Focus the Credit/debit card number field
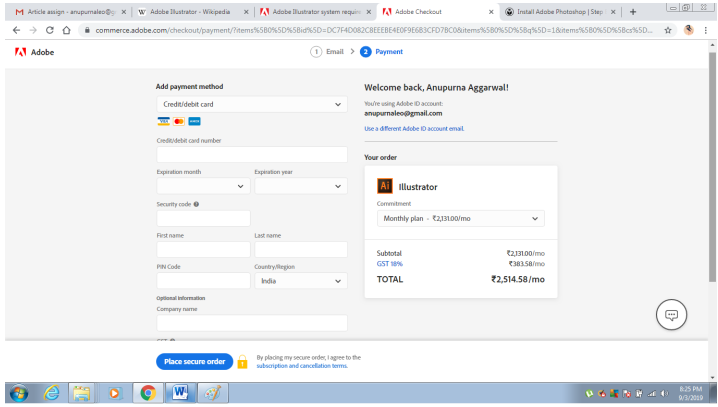Image resolution: width=718 pixels, height=407 pixels. click(x=252, y=155)
